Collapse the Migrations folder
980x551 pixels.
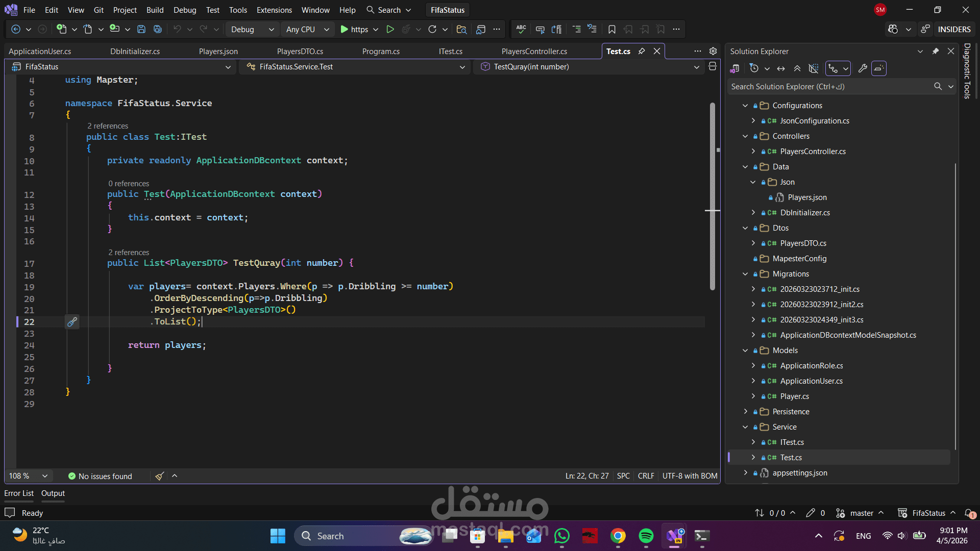745,274
